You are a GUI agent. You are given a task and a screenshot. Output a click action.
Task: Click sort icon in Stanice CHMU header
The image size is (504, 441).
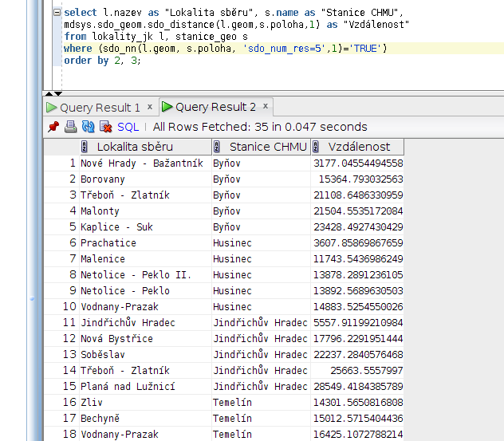217,147
